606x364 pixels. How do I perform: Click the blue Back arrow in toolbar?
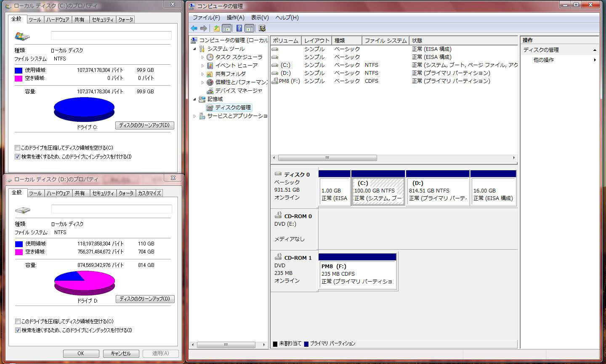194,28
